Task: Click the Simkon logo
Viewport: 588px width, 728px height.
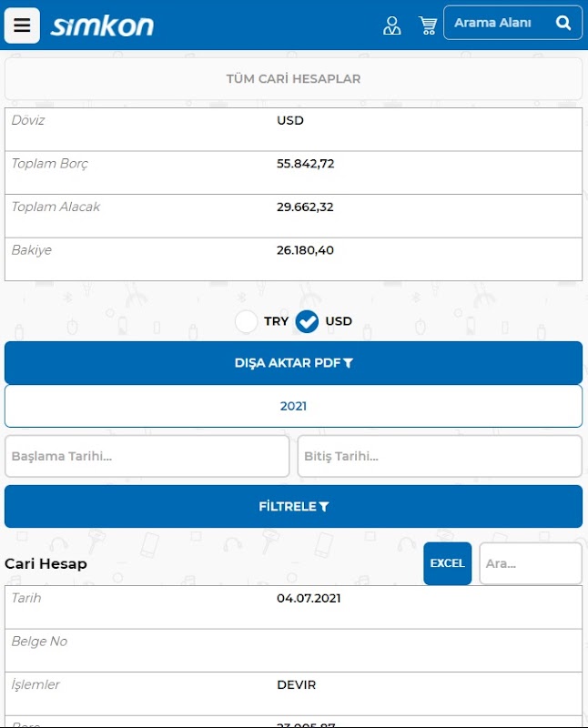Action: 102,25
